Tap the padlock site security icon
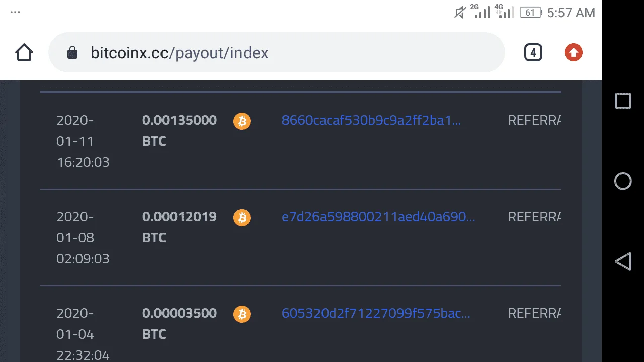The height and width of the screenshot is (362, 644). coord(72,53)
